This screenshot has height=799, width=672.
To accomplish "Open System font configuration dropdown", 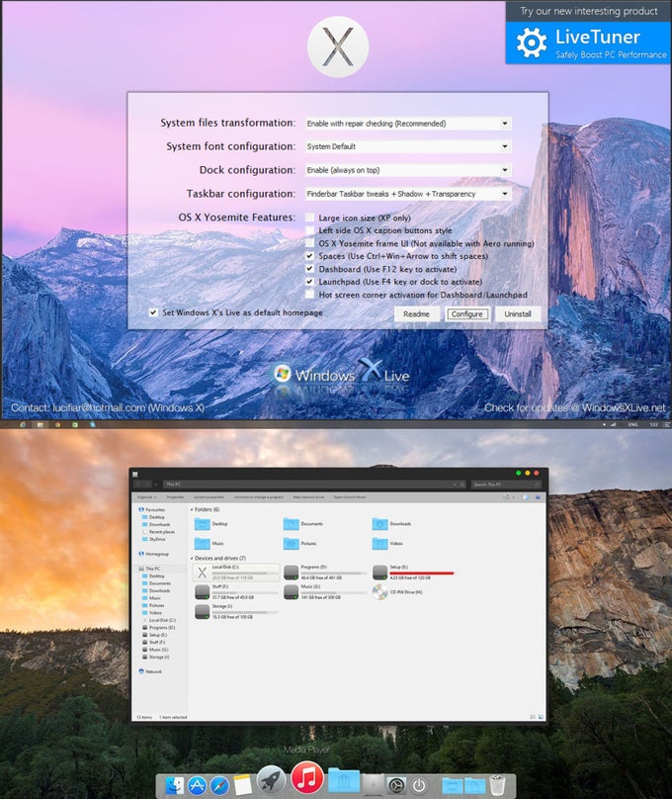I will (408, 146).
